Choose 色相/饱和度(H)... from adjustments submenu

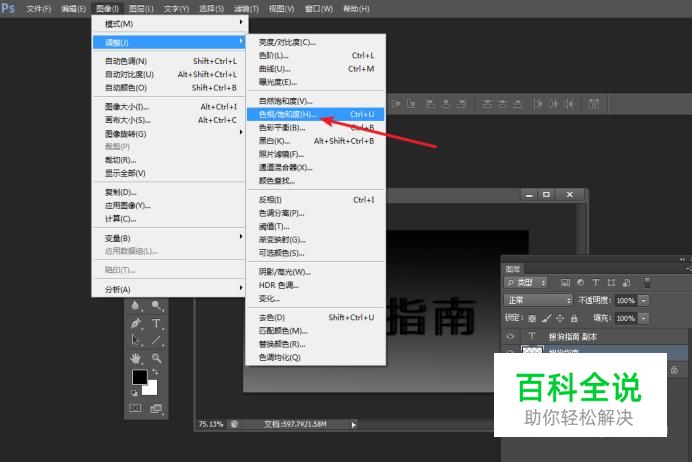[x=316, y=114]
